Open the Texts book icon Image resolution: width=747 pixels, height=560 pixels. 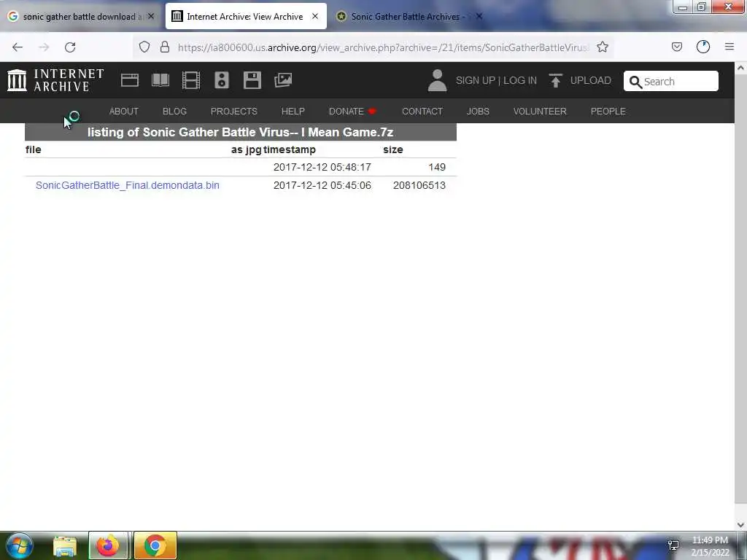[160, 80]
